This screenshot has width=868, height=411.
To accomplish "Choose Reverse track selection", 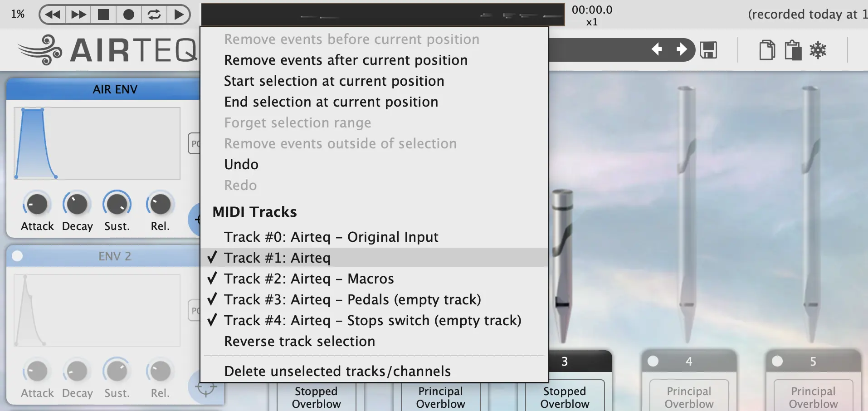I will 374,341.
